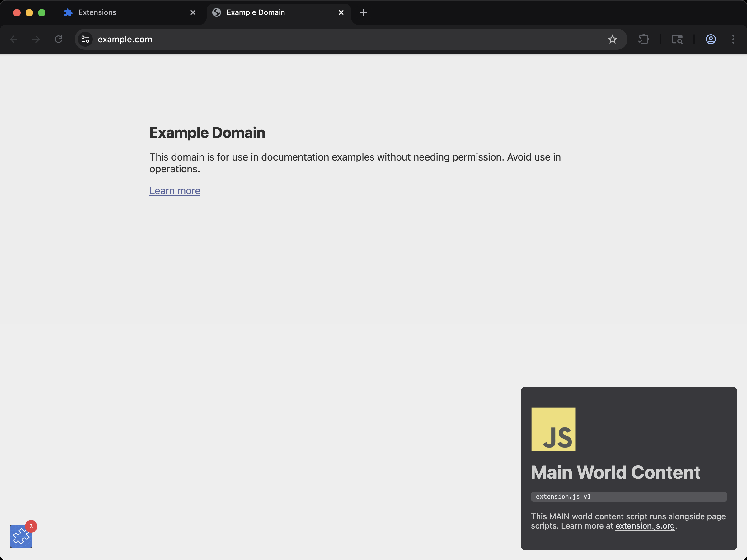This screenshot has width=747, height=560.
Task: Reload the example.com page
Action: click(x=59, y=39)
